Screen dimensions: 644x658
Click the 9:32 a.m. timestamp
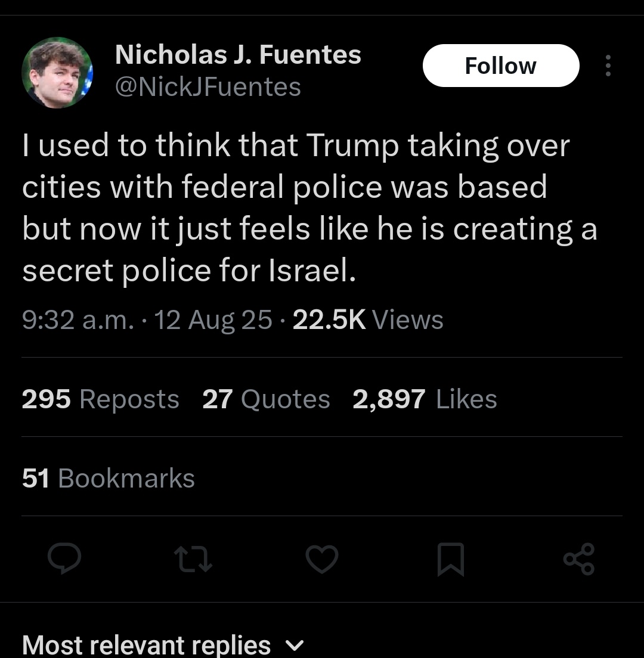pyautogui.click(x=78, y=319)
